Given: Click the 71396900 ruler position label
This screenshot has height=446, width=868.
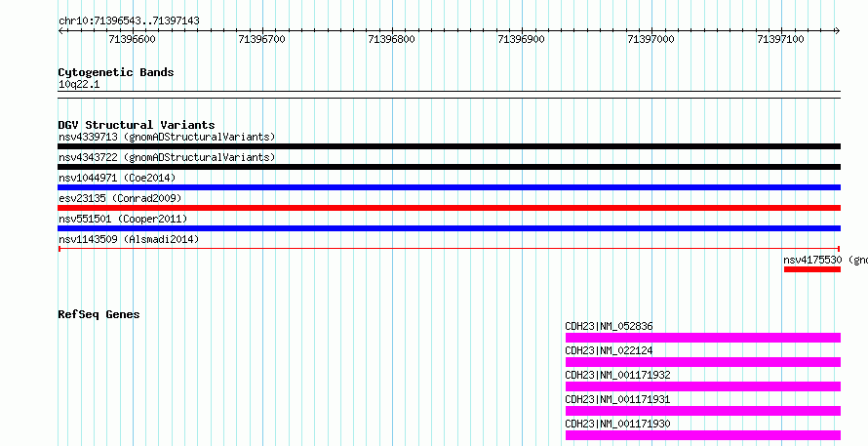Looking at the screenshot, I should (x=522, y=39).
